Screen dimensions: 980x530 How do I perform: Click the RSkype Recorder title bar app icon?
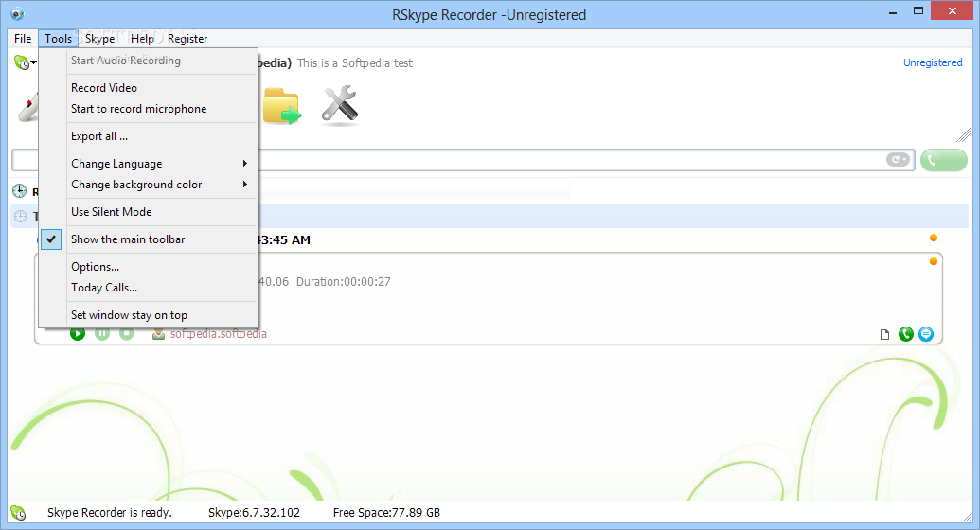coord(17,14)
